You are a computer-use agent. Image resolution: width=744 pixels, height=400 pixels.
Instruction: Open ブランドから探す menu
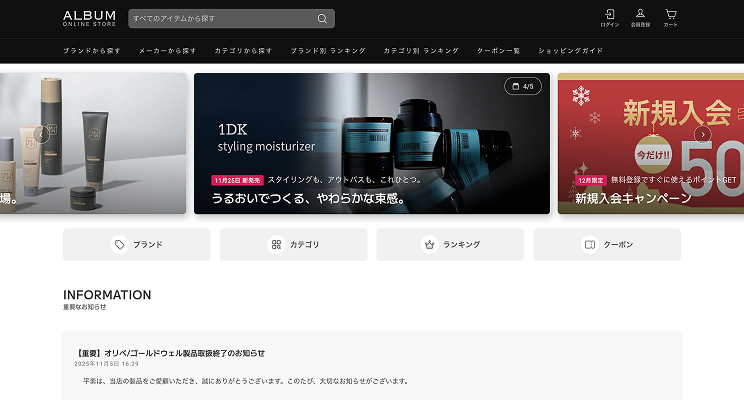[x=92, y=51]
